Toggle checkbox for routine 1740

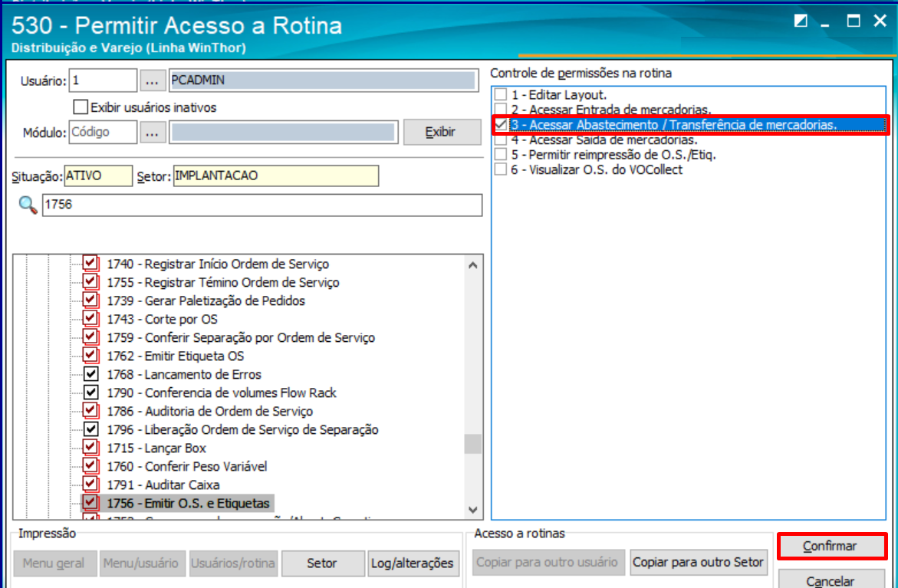(x=90, y=264)
